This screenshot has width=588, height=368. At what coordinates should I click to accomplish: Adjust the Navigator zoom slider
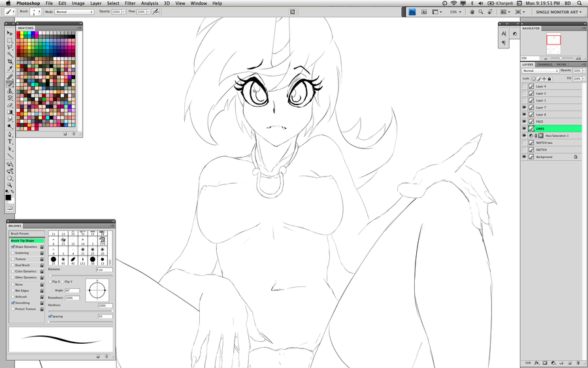561,58
